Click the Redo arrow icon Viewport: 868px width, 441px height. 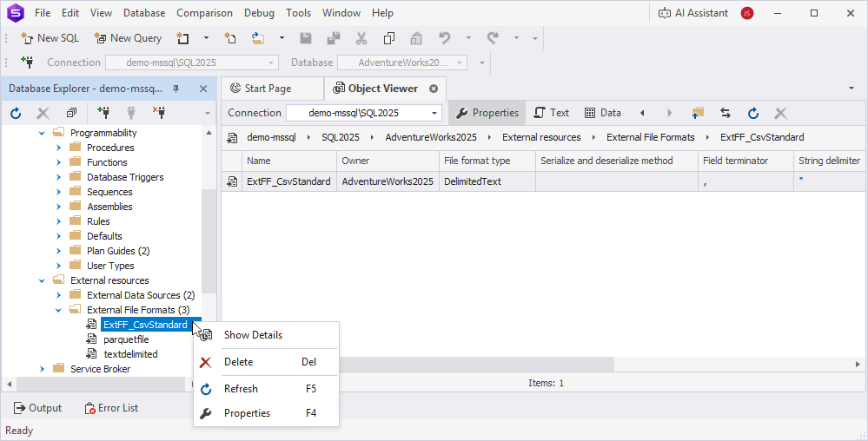click(493, 38)
